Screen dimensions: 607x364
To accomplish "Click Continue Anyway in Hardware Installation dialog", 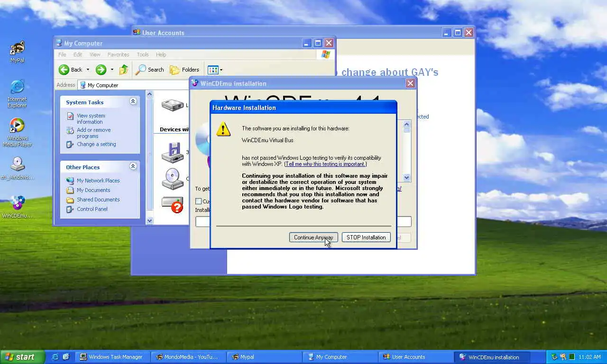I will point(313,237).
